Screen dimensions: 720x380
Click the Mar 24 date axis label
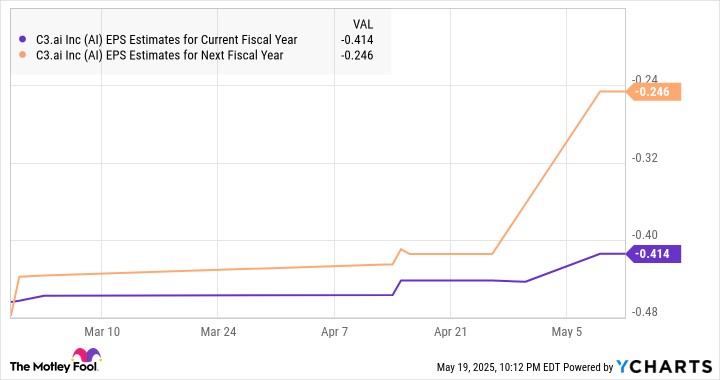point(218,332)
